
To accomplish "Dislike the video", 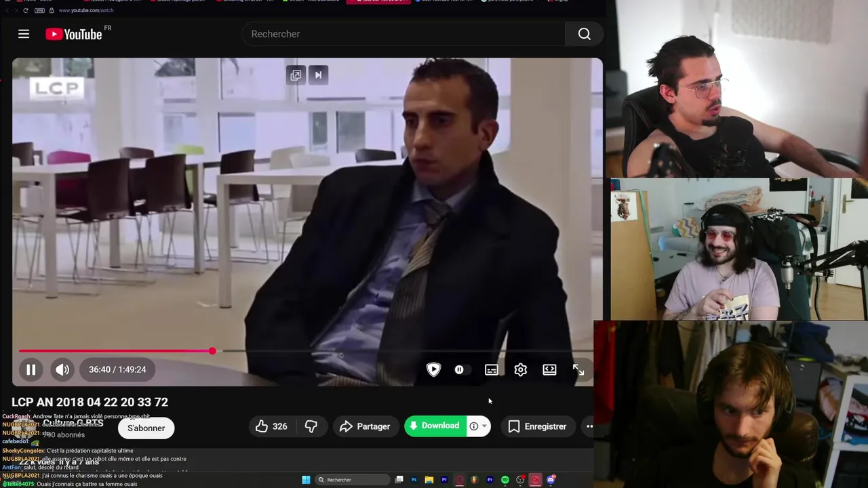I will 311,426.
